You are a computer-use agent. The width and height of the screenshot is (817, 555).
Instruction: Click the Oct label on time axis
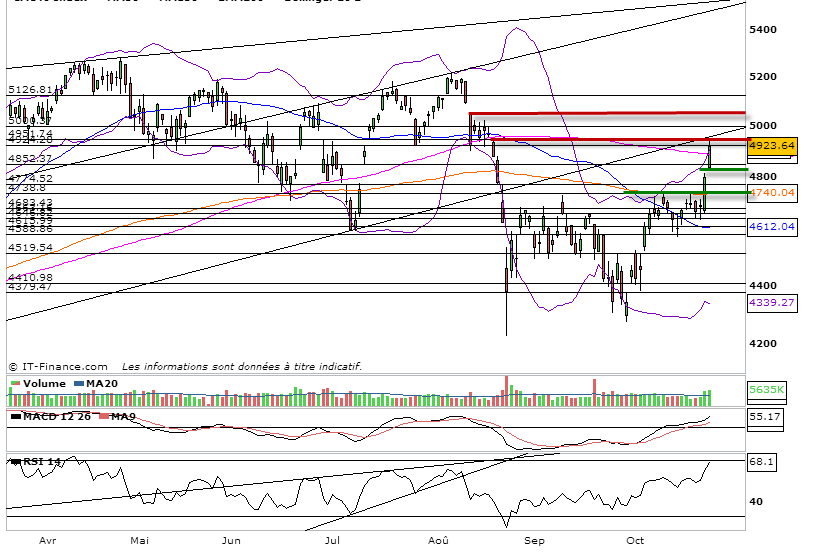634,540
